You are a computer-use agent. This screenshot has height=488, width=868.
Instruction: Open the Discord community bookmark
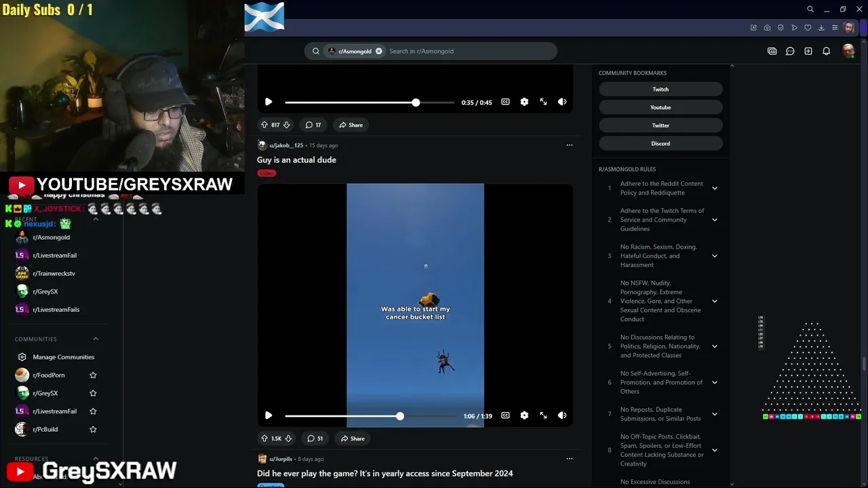(x=660, y=144)
